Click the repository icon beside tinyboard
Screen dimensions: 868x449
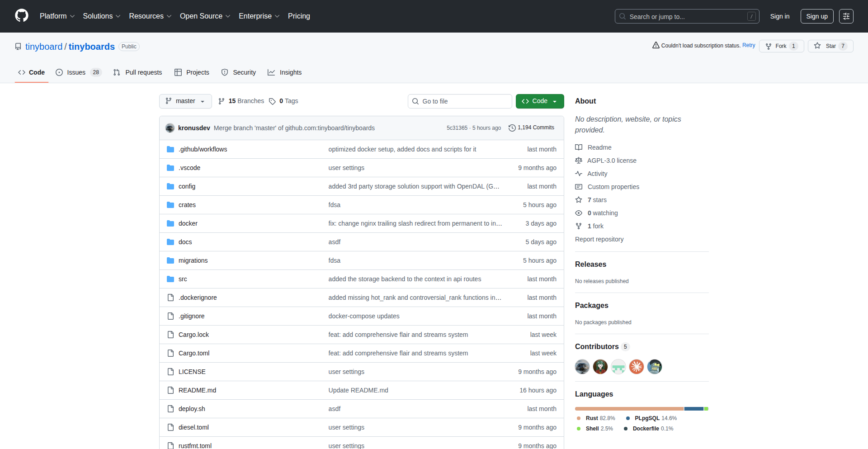point(18,47)
